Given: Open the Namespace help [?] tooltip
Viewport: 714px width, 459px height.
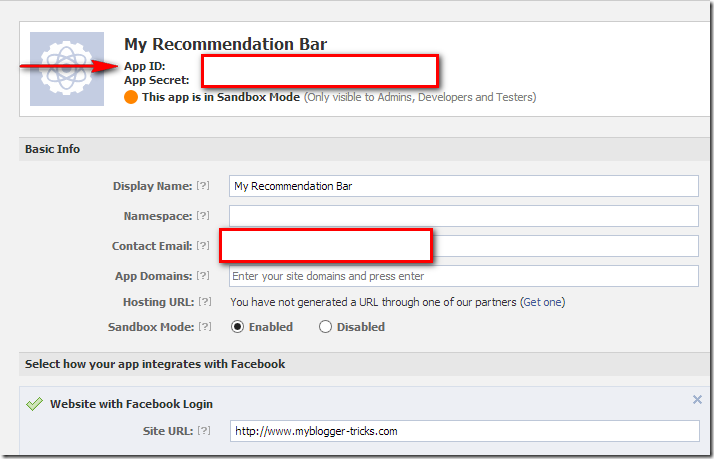Looking at the screenshot, I should [203, 216].
